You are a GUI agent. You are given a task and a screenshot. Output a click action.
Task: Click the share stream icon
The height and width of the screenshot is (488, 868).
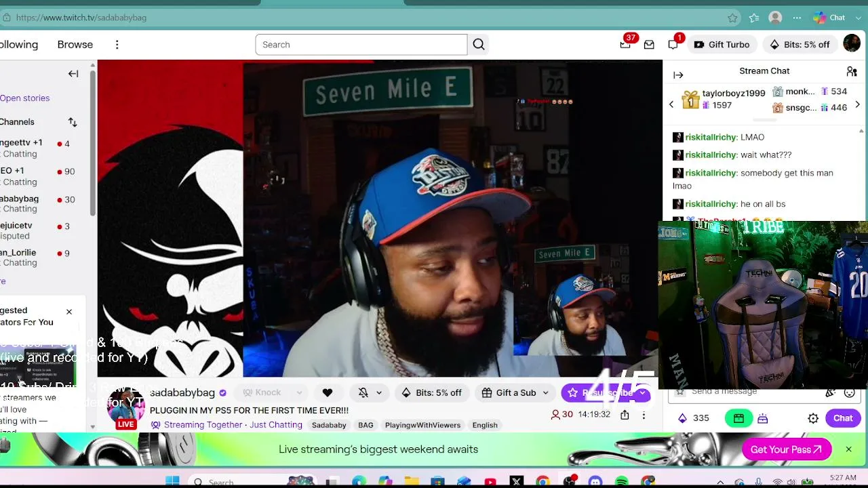[x=625, y=415]
